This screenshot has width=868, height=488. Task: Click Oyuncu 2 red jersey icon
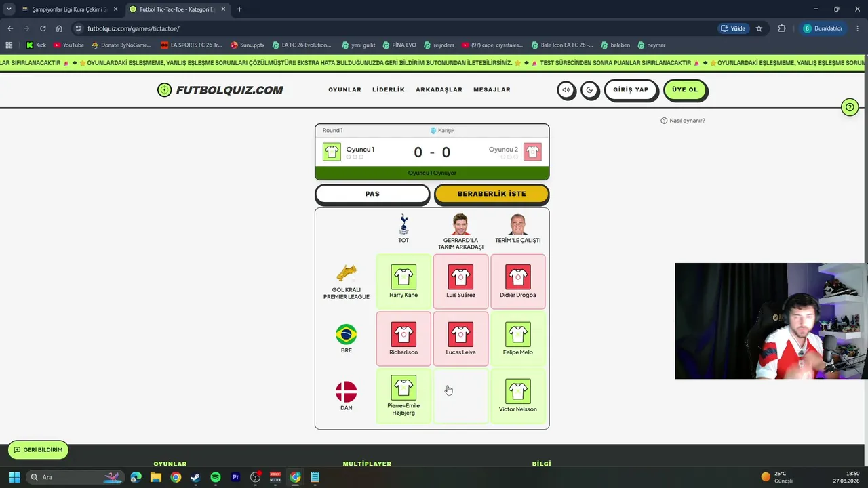pos(532,152)
